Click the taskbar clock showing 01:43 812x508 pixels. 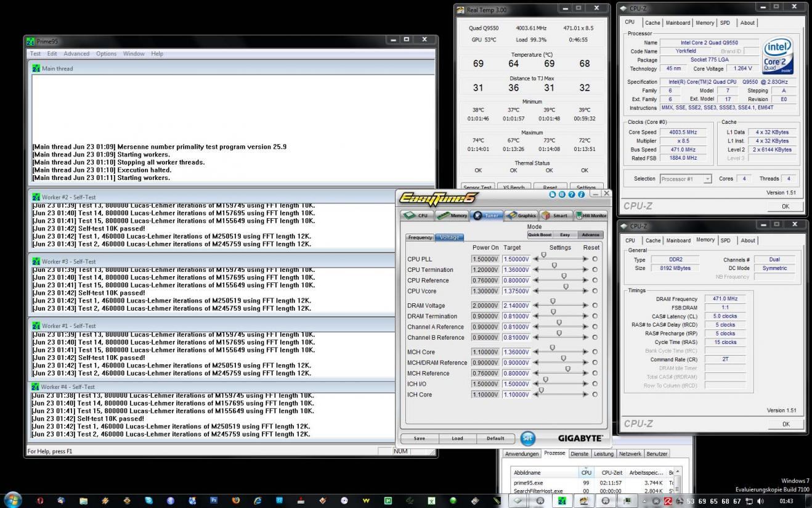tap(787, 501)
